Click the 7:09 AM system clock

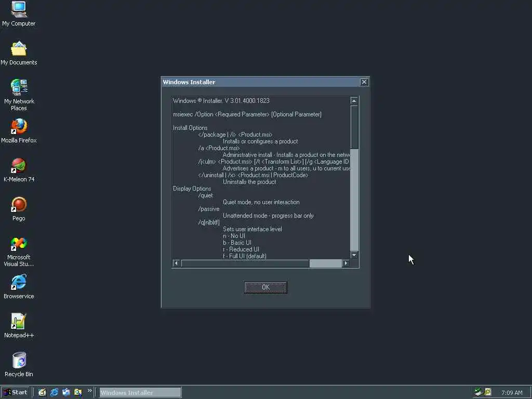pos(512,393)
